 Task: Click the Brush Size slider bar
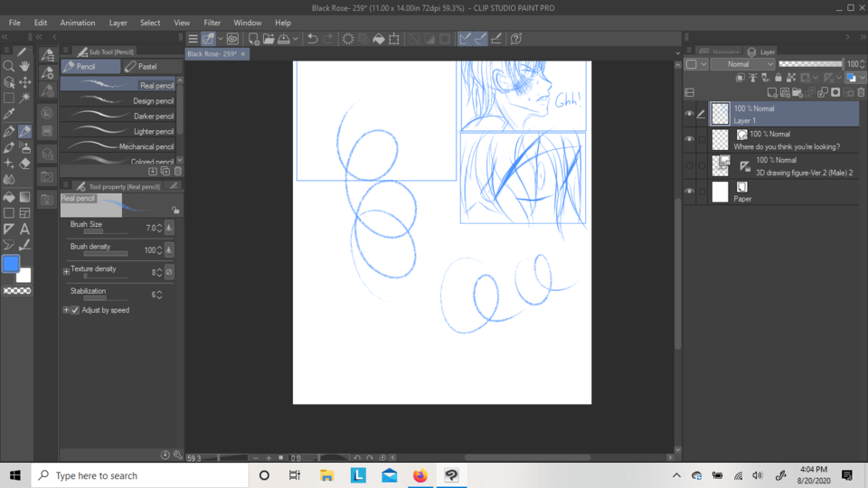tap(105, 232)
